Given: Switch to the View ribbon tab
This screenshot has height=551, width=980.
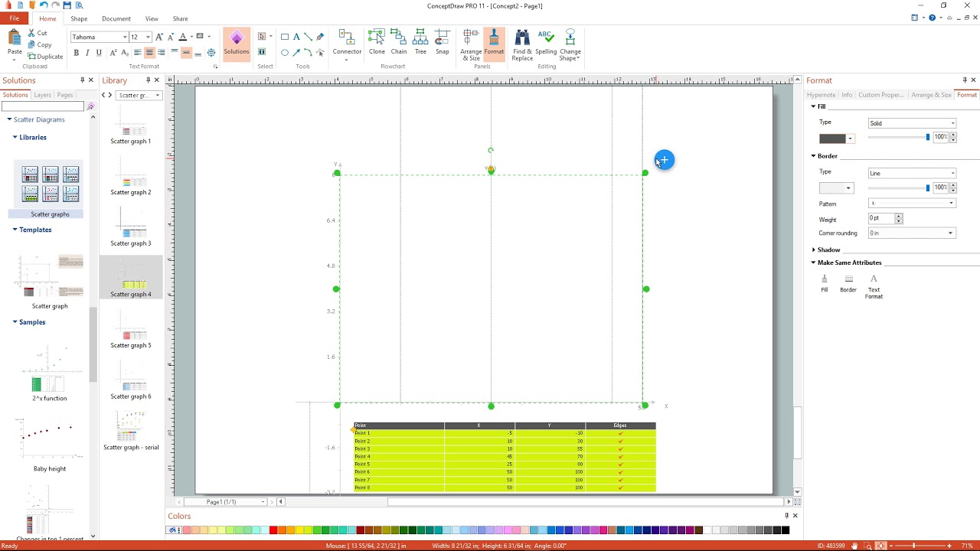Looking at the screenshot, I should [152, 18].
